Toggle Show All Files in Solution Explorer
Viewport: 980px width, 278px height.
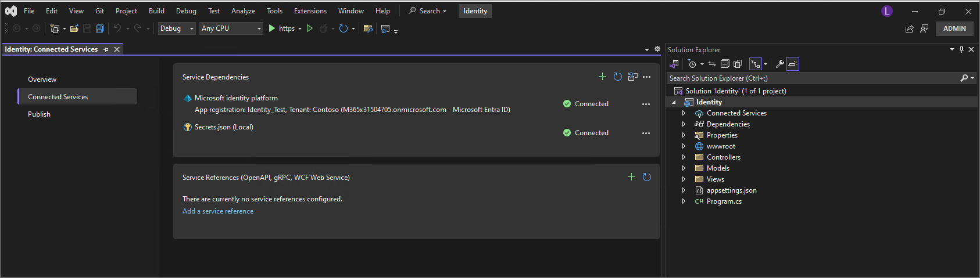[x=738, y=64]
